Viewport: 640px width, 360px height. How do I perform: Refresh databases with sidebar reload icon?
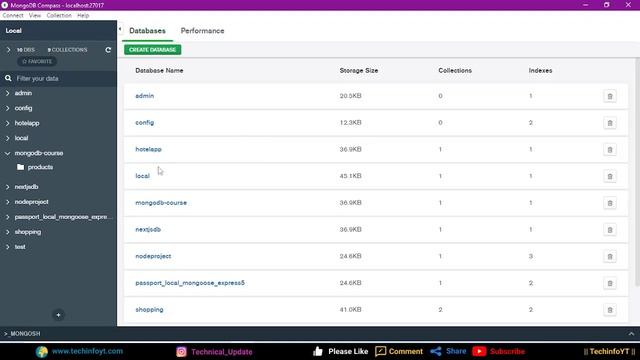(x=108, y=50)
